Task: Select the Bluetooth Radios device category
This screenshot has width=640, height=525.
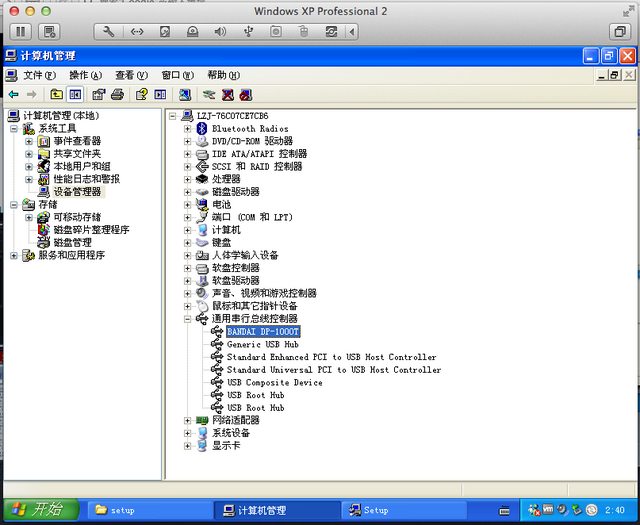Action: (x=249, y=129)
